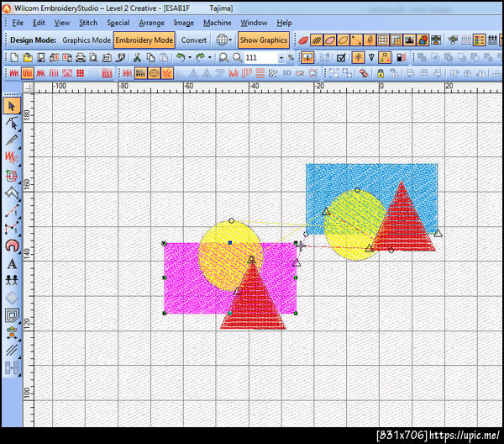Open the Window menu
Viewport: 504px width, 444px height.
254,23
